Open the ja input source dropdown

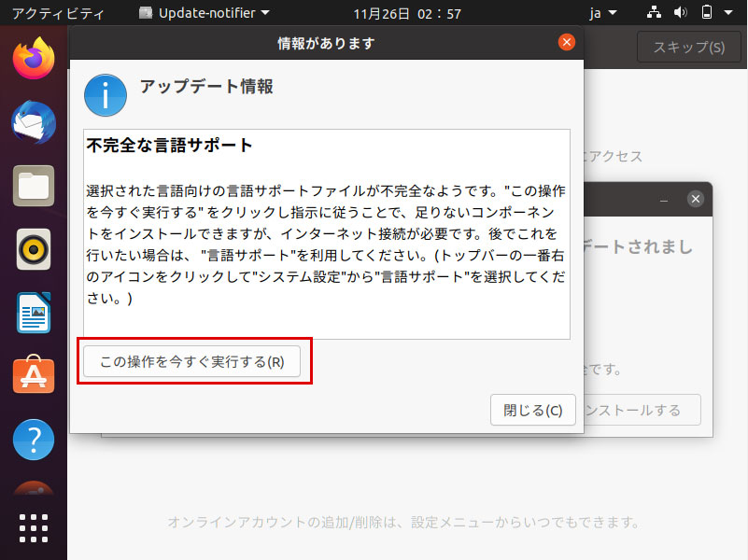tap(602, 13)
